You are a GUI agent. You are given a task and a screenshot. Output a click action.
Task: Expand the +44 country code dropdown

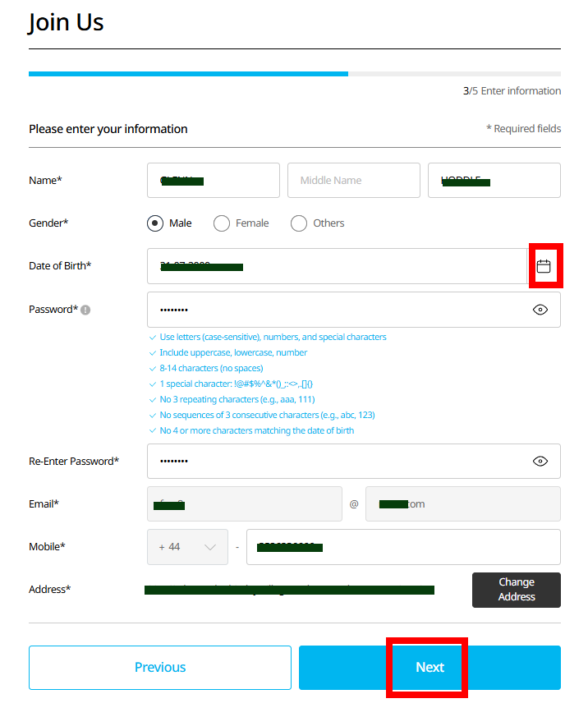click(x=187, y=547)
